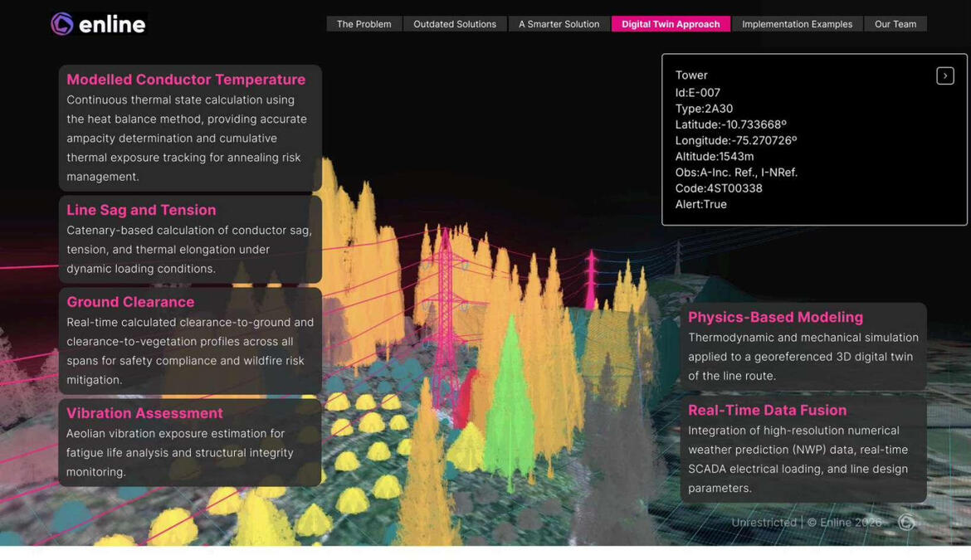Go to Implementation Examples tab

[797, 24]
